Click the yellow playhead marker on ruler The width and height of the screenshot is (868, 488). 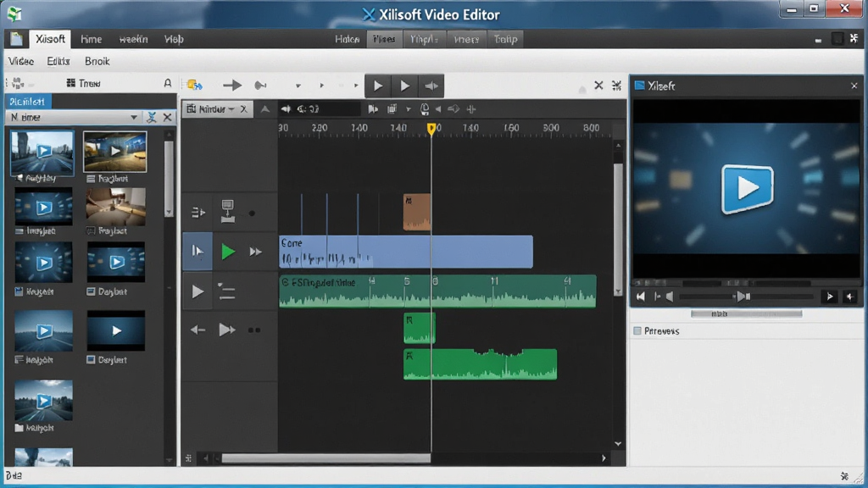coord(431,129)
